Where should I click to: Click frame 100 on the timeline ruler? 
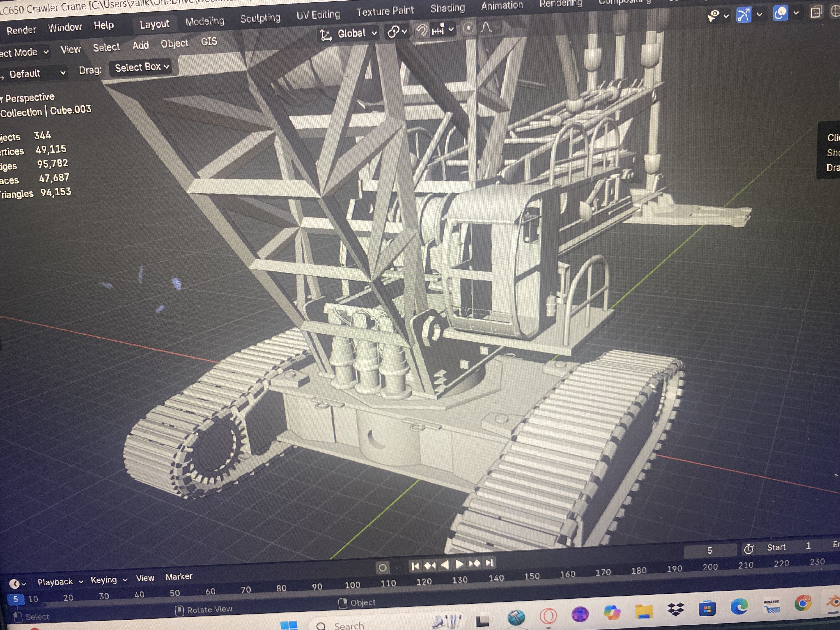352,585
